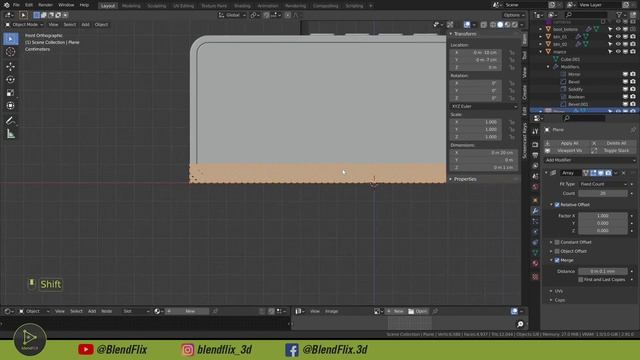Toggle First and Last Copies checkbox
The width and height of the screenshot is (640, 360).
click(581, 280)
